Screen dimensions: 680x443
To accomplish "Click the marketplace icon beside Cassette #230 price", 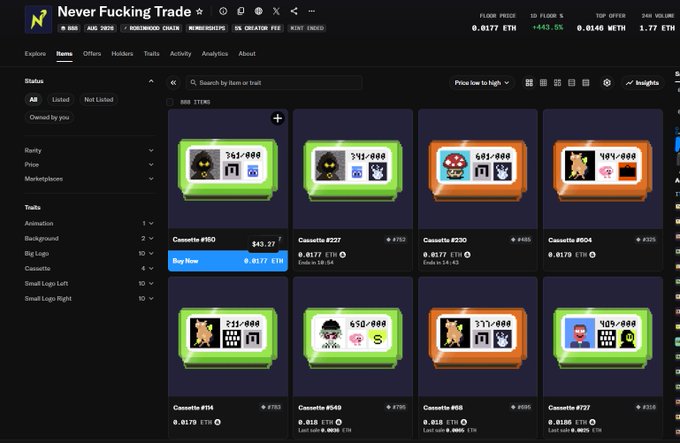I will pyautogui.click(x=467, y=255).
